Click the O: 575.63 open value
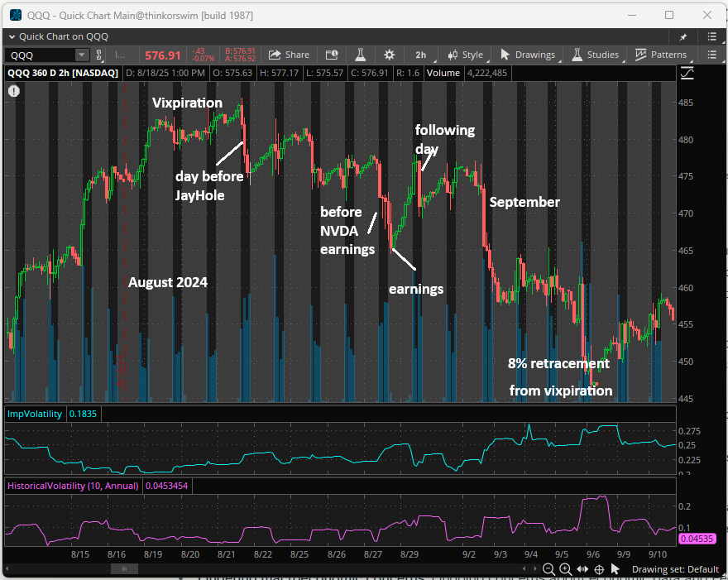728x580 pixels. [x=232, y=73]
